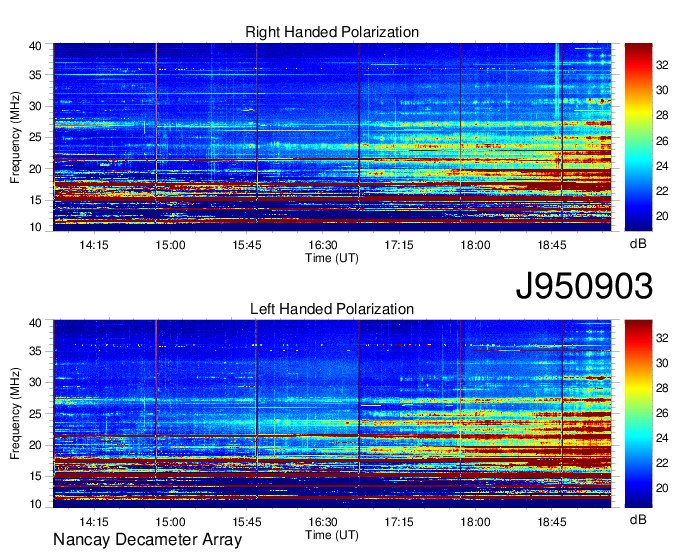680x552 pixels.
Task: Click the 35 MHz tick on Right Handed plot
Action: 35,75
